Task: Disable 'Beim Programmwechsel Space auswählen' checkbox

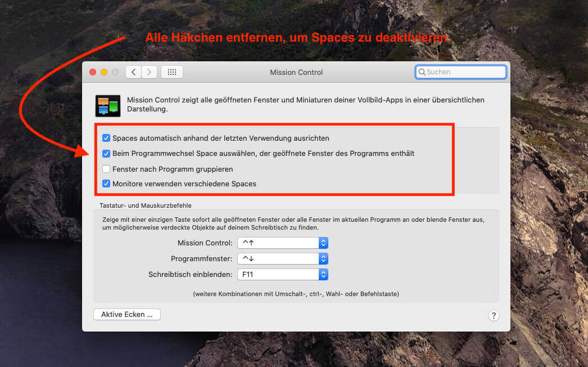Action: point(106,153)
